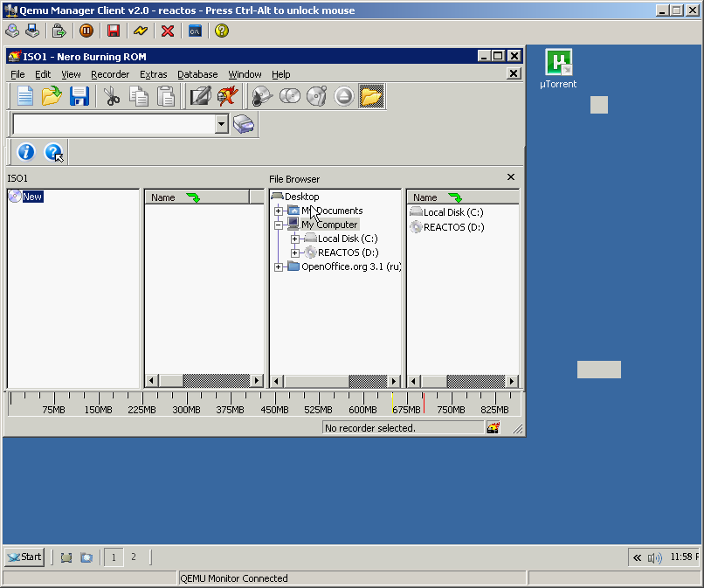
Task: Click the context Help question mark icon
Action: click(x=53, y=152)
